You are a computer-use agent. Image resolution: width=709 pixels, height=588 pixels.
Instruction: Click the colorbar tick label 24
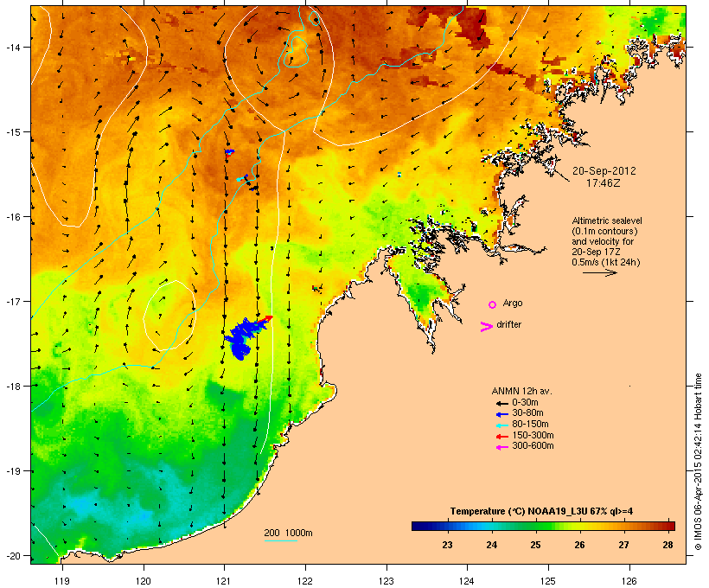491,545
